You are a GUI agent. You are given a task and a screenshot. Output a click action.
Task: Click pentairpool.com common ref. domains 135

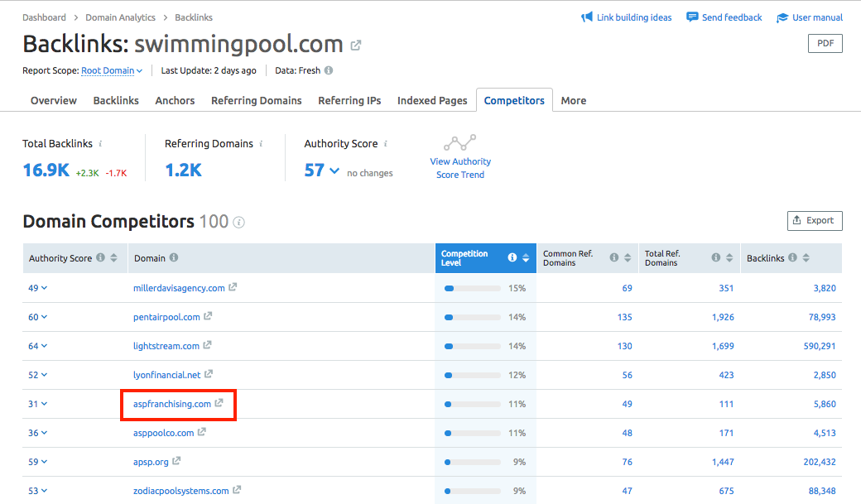(624, 317)
